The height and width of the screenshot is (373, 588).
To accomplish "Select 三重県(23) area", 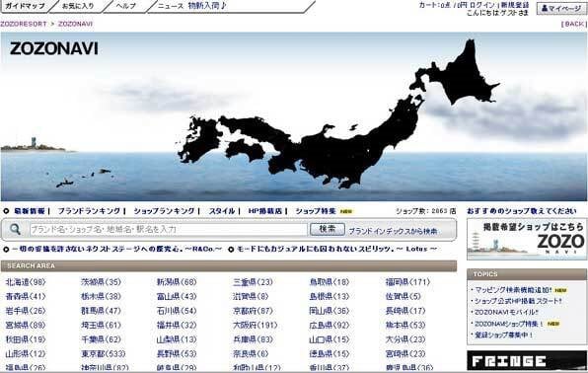I will coord(254,282).
